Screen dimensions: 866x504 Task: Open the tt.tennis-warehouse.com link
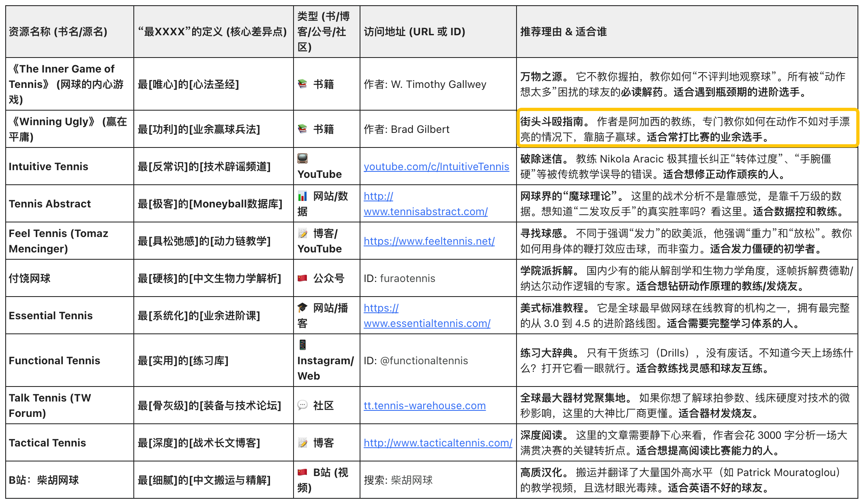(424, 406)
